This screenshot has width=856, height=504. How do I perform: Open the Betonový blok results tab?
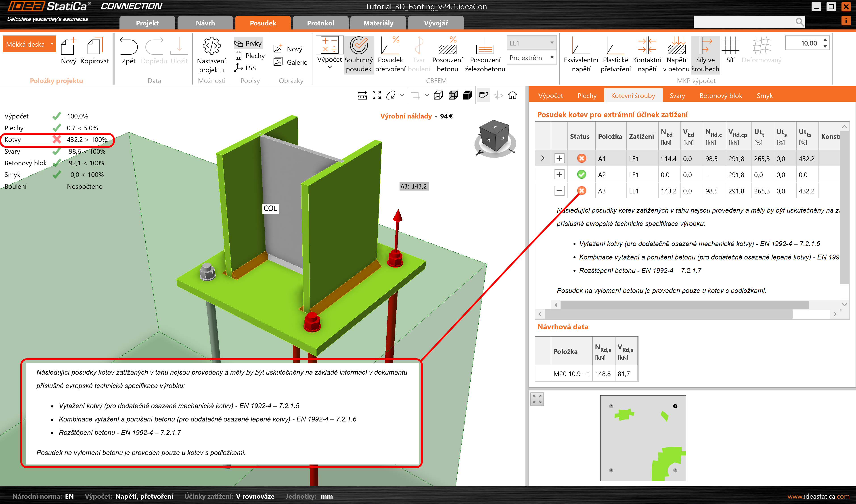click(720, 95)
